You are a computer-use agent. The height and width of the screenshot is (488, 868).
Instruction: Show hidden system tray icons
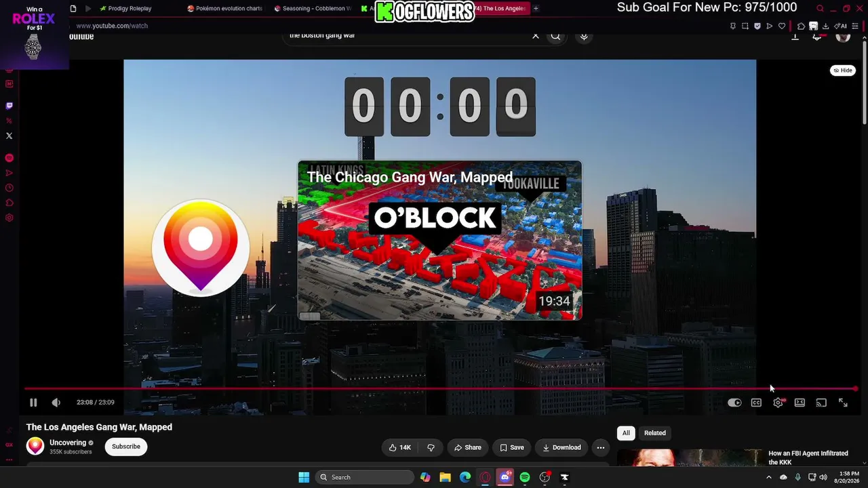pos(768,477)
